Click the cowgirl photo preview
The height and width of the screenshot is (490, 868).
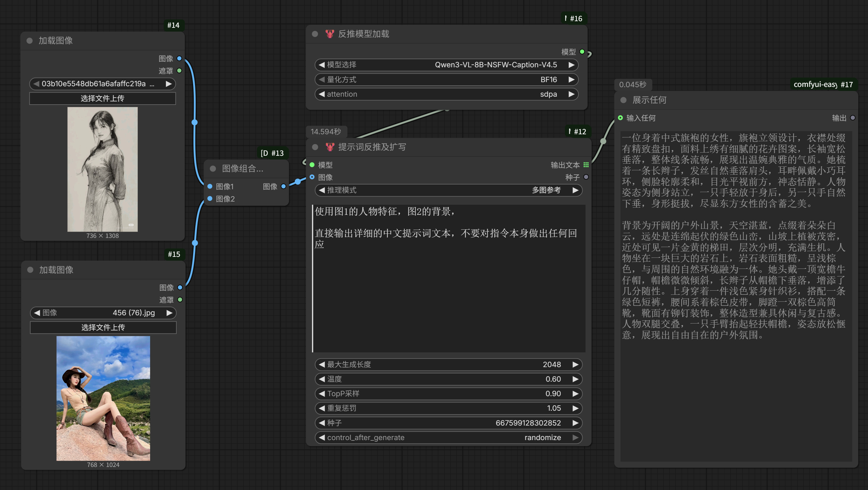pos(103,398)
